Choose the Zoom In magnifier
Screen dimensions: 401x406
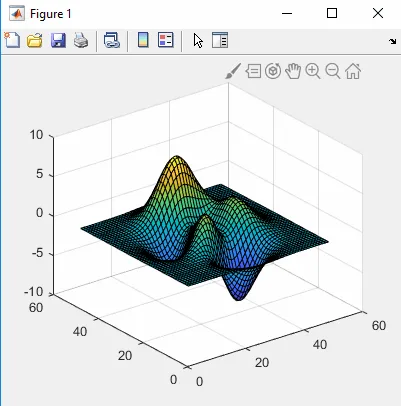(x=313, y=71)
